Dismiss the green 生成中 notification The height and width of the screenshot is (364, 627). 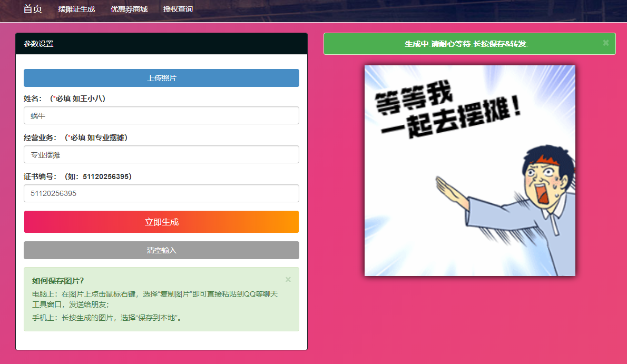coord(606,44)
